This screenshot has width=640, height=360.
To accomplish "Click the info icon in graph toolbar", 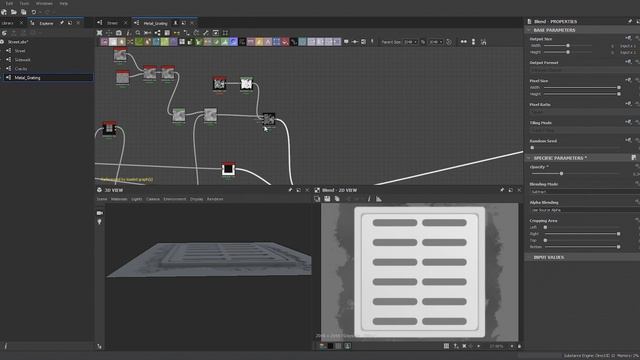I will [129, 33].
